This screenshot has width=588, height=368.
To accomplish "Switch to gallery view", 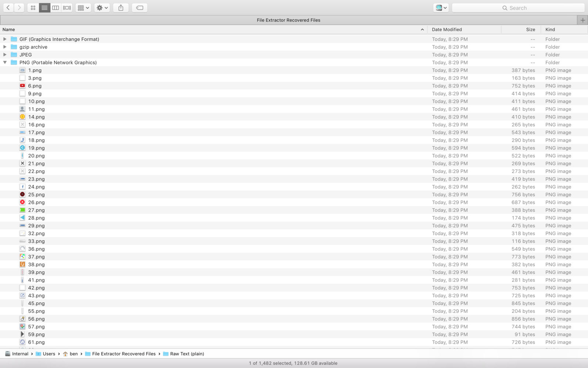I will (67, 8).
